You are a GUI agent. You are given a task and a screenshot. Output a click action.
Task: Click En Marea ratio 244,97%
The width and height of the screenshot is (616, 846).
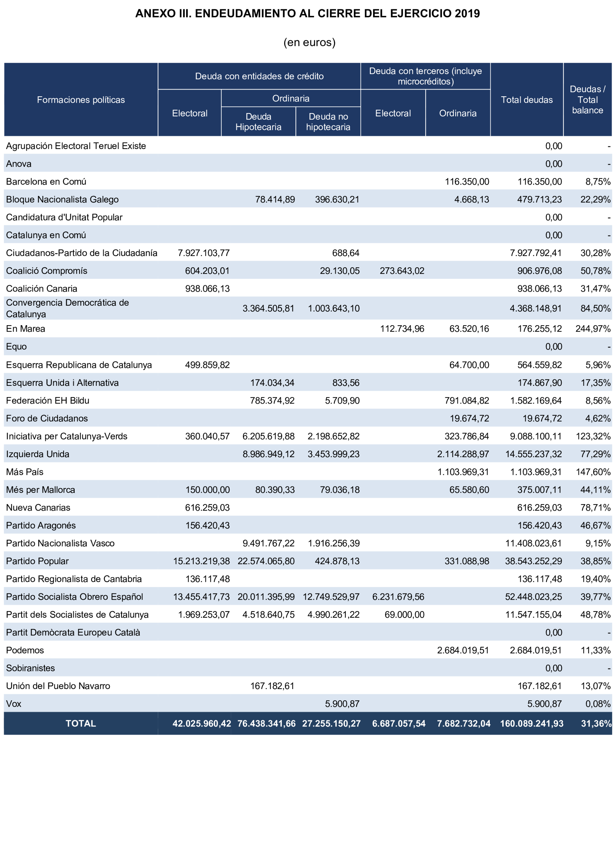click(x=593, y=329)
